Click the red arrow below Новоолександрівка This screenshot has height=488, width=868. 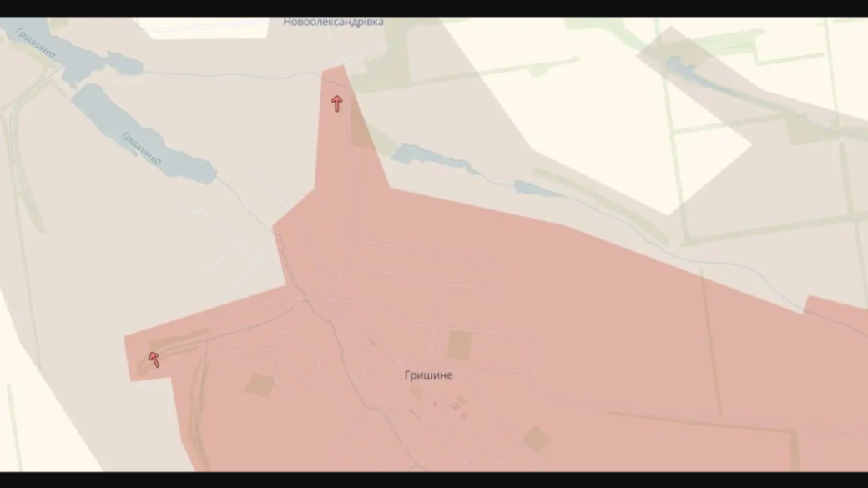[336, 103]
